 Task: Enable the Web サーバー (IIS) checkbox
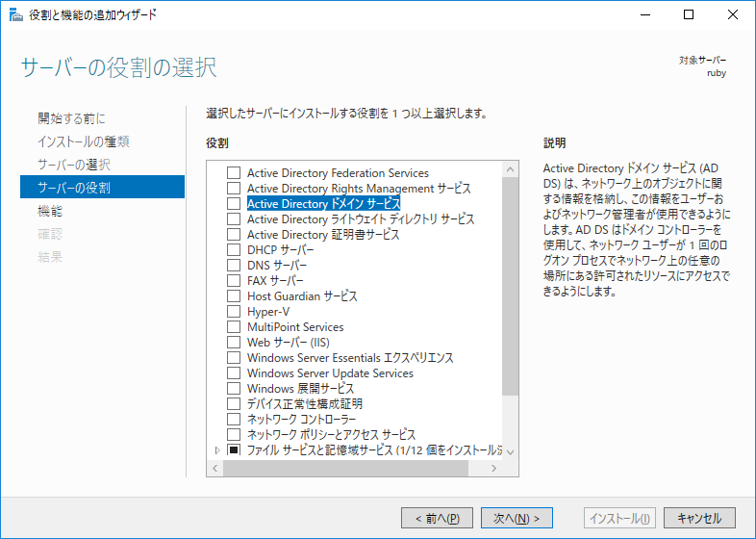(234, 342)
